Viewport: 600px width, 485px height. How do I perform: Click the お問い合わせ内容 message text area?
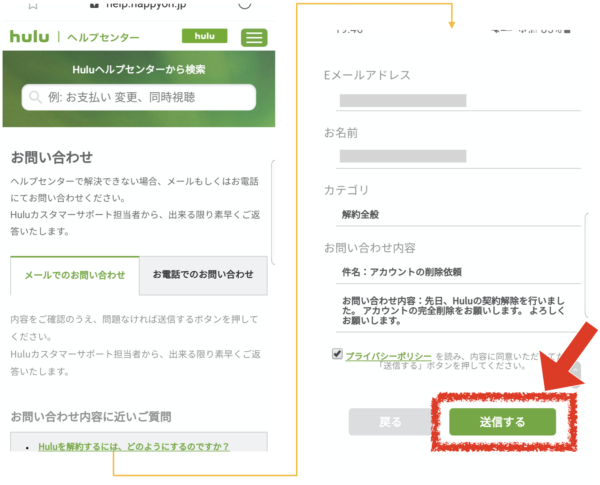coord(458,310)
